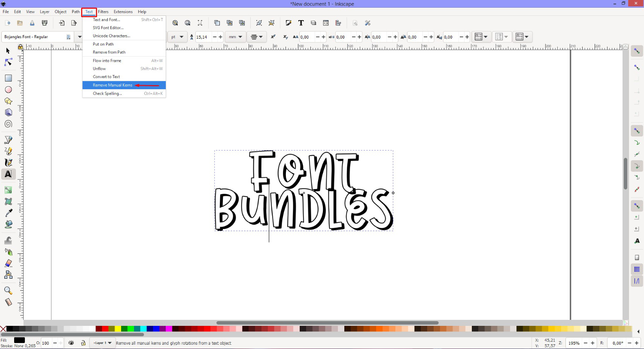The image size is (644, 349).
Task: Open the mm unit dropdown
Action: point(236,37)
